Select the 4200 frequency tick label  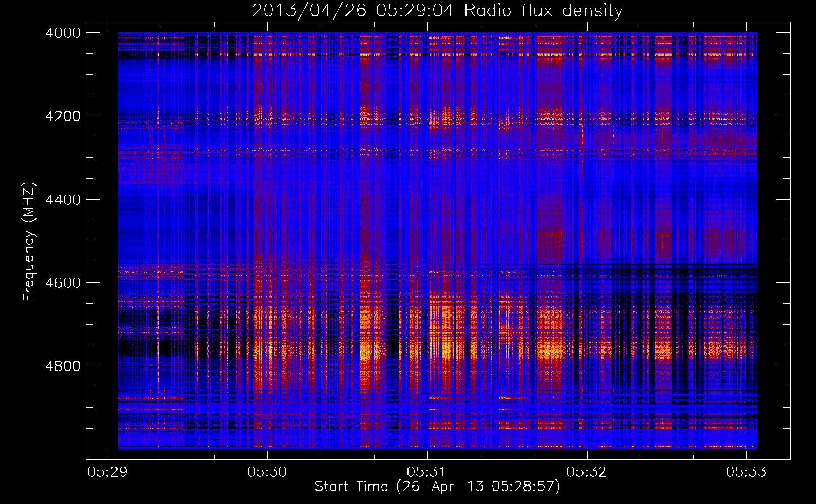point(63,116)
